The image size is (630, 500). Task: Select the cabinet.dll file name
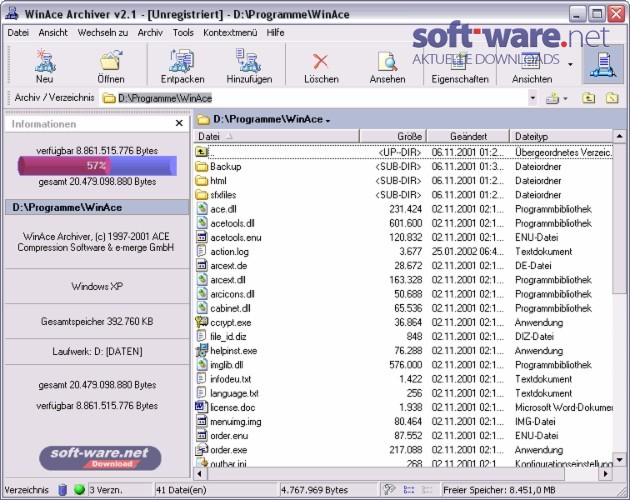[230, 308]
